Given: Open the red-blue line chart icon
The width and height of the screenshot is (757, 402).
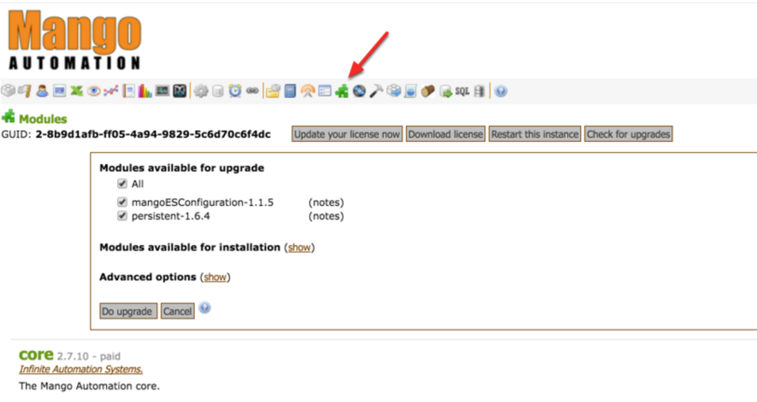Looking at the screenshot, I should coord(111,90).
